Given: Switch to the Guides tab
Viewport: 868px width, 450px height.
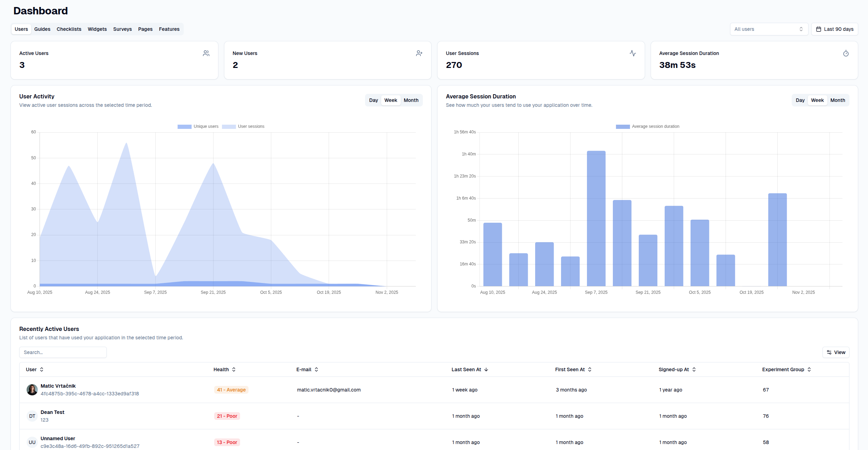Looking at the screenshot, I should click(42, 29).
